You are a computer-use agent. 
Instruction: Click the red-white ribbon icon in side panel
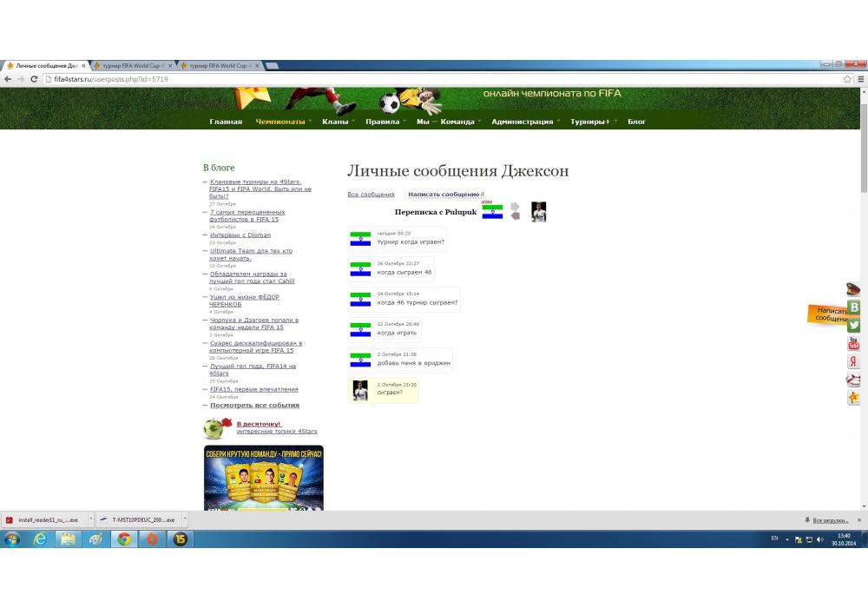click(853, 380)
